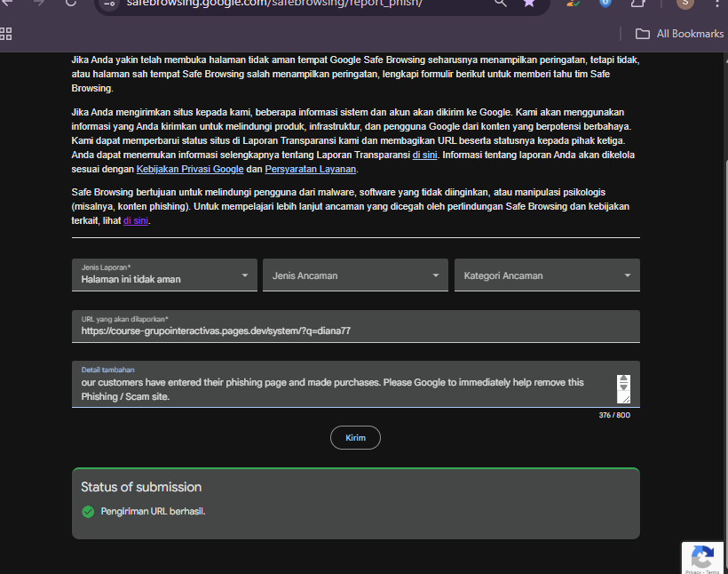
Task: Click the down arrow of Detail tambahan scroller
Action: point(623,387)
